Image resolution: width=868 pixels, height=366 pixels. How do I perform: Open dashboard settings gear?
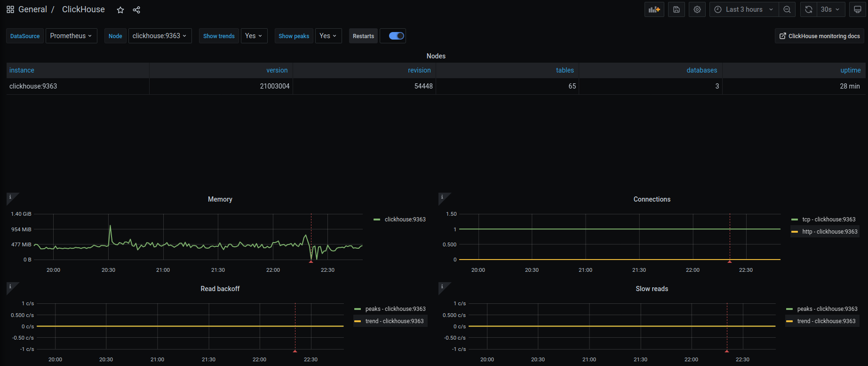(x=697, y=9)
